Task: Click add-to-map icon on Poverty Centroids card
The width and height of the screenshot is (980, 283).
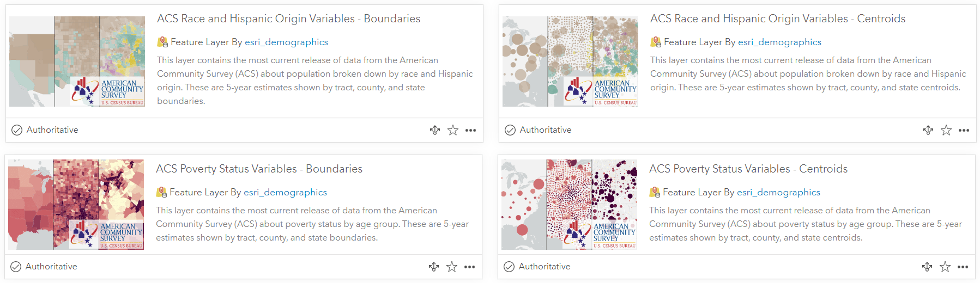Action: coord(927,267)
